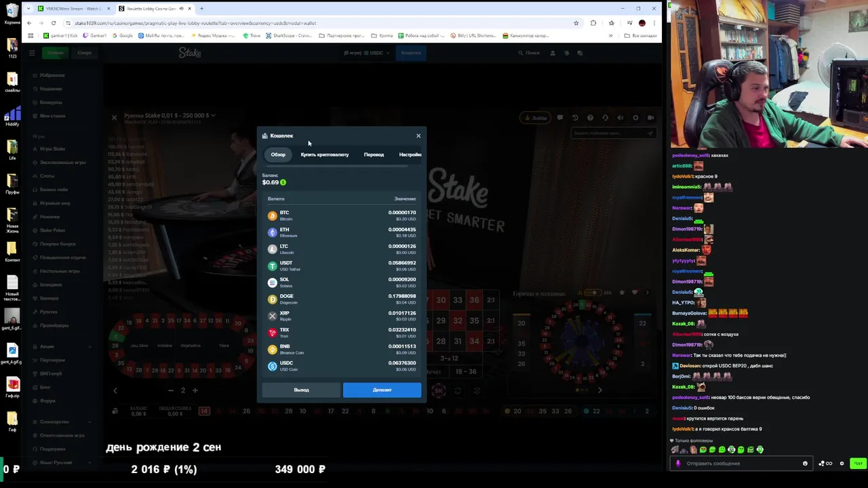
Task: Switch to the Обзор wallet tab
Action: tap(278, 155)
